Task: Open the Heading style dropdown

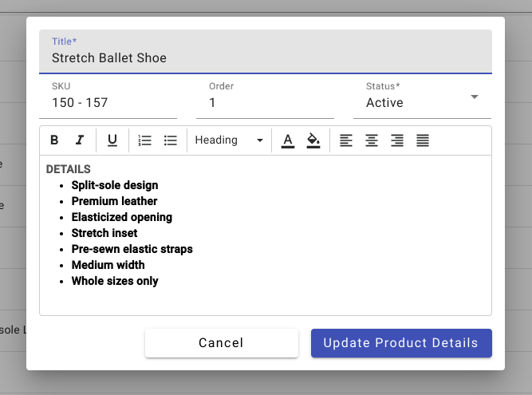Action: click(229, 140)
